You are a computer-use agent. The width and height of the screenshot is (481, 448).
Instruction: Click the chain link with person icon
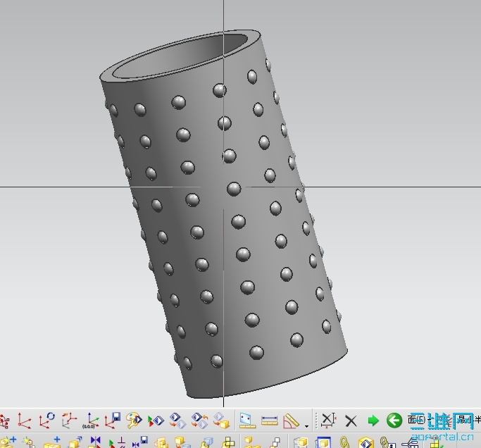(x=387, y=442)
